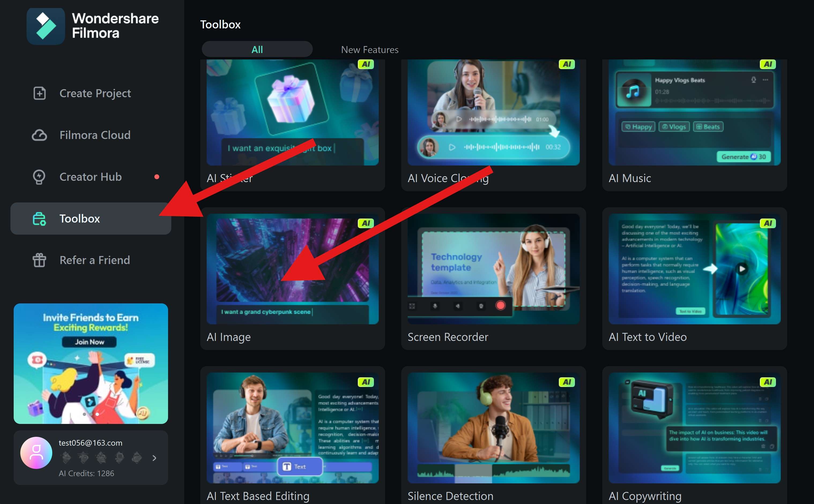This screenshot has width=814, height=504.
Task: Select Toolbox in the sidebar
Action: pos(91,218)
